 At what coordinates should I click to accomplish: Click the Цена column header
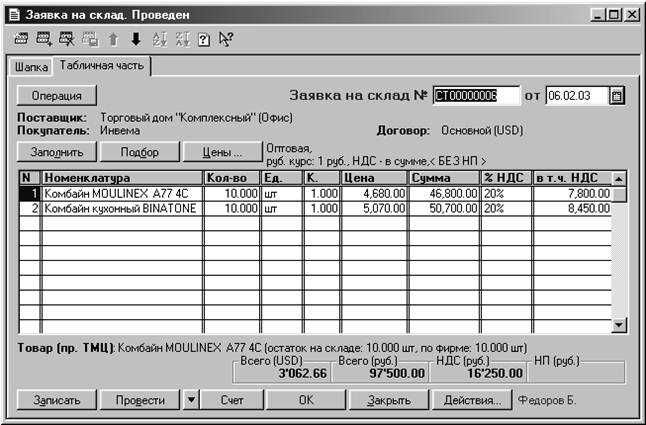pyautogui.click(x=374, y=178)
